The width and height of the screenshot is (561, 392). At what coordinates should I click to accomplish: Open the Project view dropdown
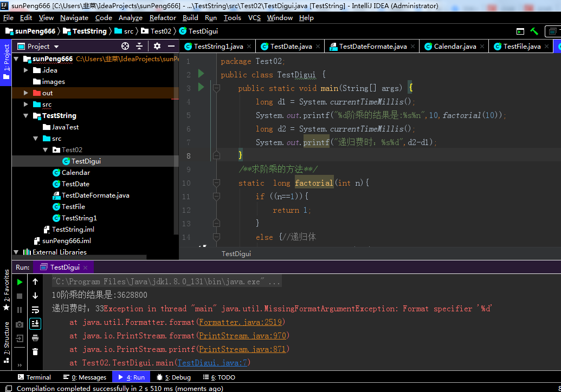[x=56, y=47]
